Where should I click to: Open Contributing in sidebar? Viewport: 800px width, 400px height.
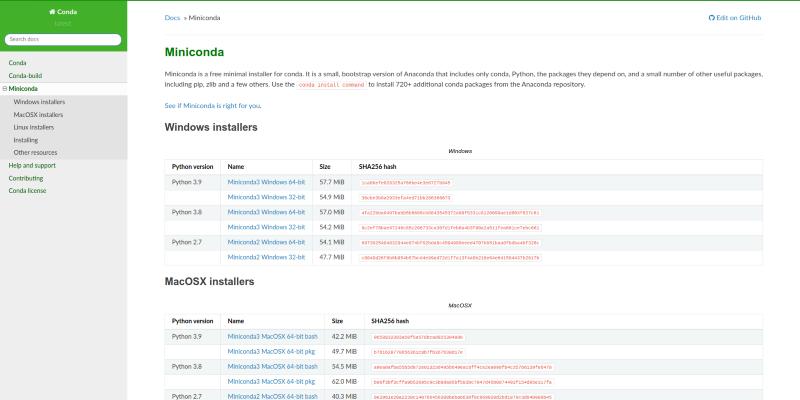pyautogui.click(x=26, y=178)
